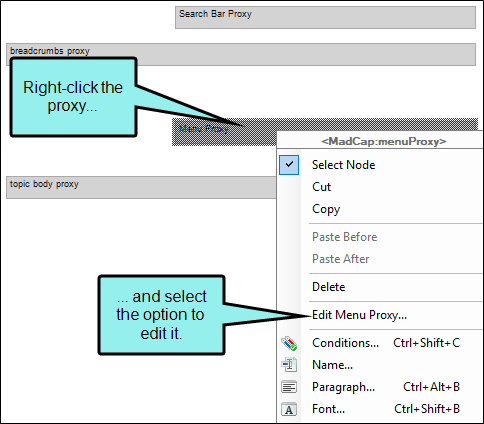Toggle the Select Node checkmark
Image resolution: width=484 pixels, height=424 pixels.
[x=289, y=165]
